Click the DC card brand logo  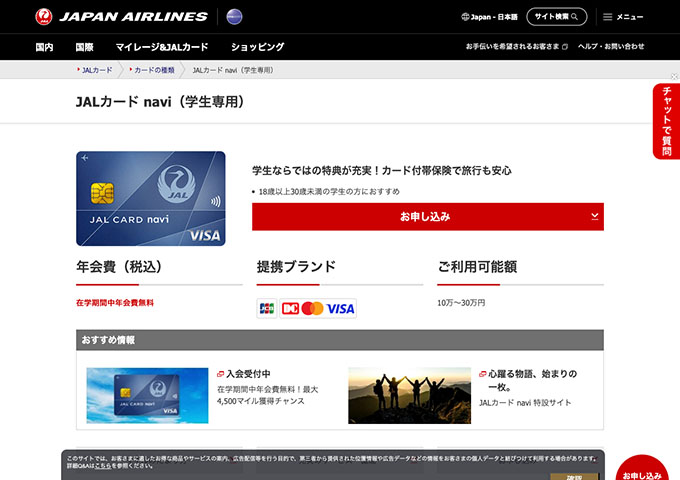[x=290, y=308]
